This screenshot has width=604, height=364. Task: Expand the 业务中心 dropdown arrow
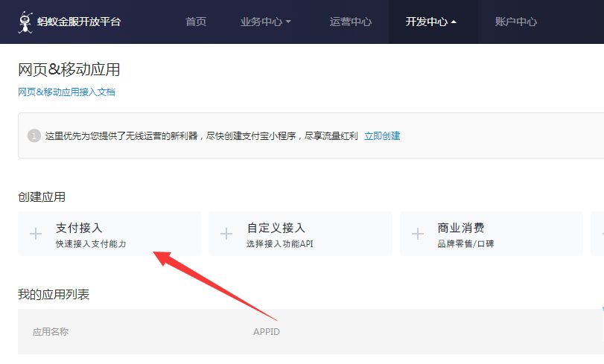coord(288,22)
